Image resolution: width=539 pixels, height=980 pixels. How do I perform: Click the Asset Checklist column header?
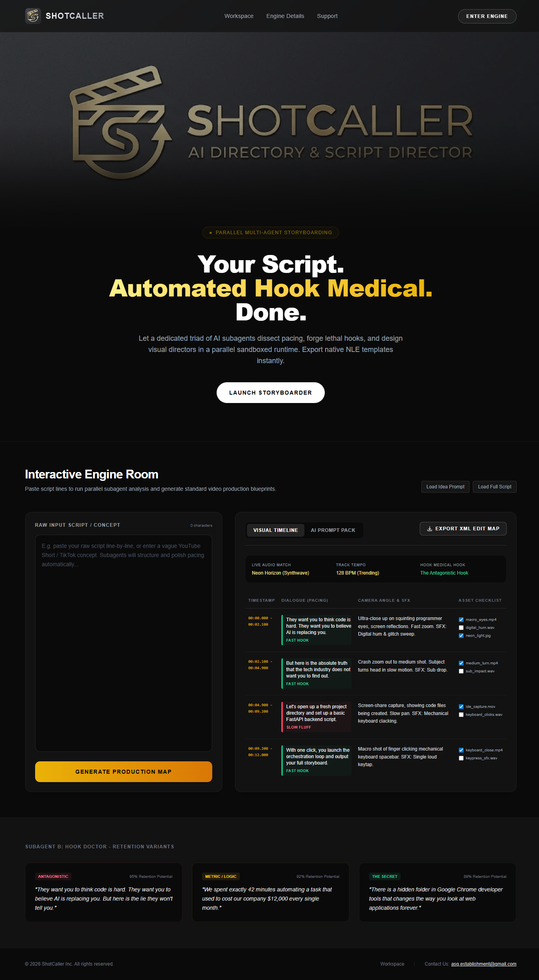[480, 601]
